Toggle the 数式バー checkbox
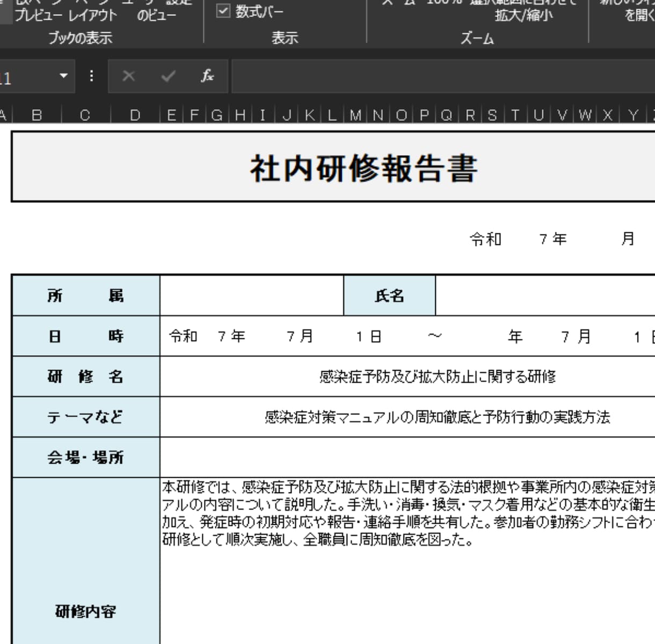The height and width of the screenshot is (644, 655). pyautogui.click(x=223, y=11)
